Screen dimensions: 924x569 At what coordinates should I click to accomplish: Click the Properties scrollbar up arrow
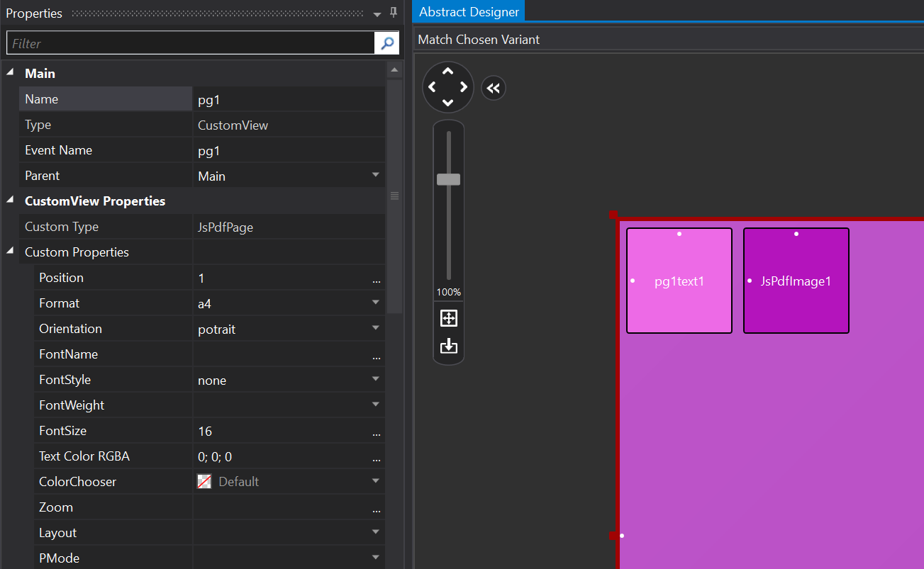pyautogui.click(x=394, y=69)
